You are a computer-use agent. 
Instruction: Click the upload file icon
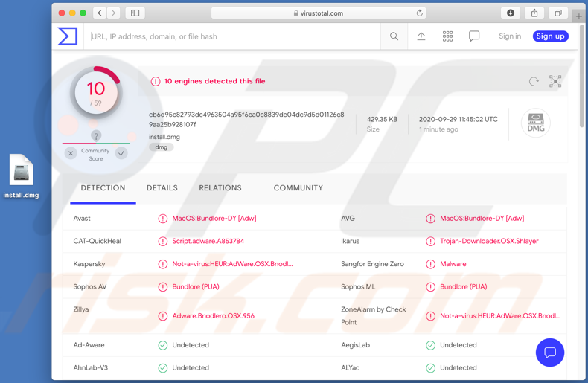[x=421, y=36]
